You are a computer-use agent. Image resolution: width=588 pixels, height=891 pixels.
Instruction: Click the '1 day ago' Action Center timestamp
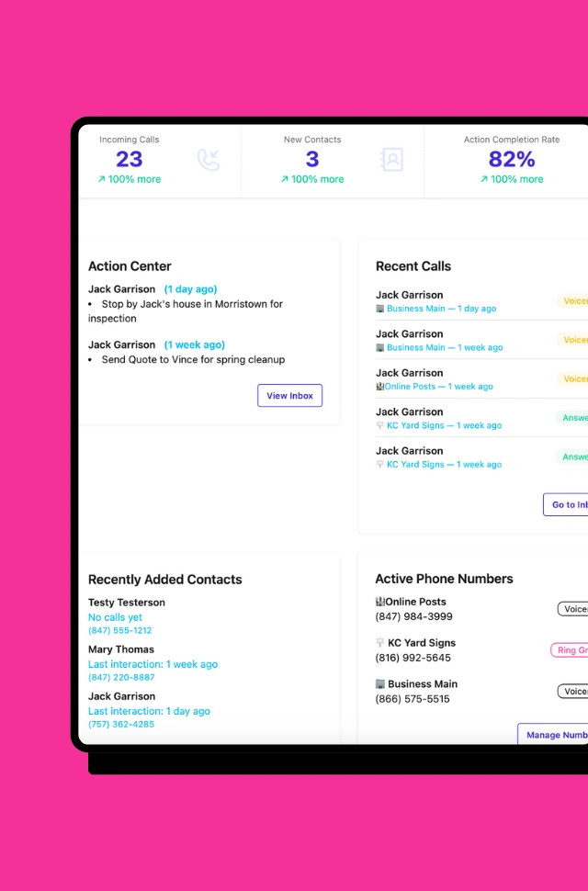tap(190, 289)
